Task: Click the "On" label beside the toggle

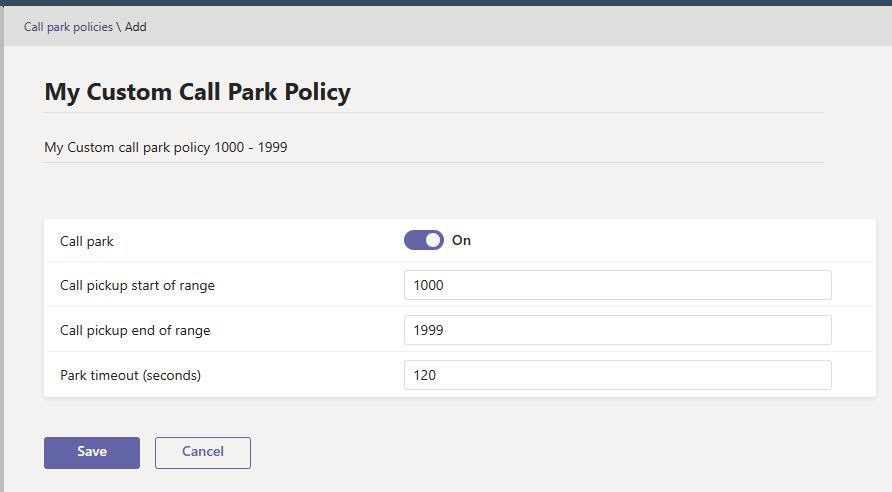Action: 461,241
